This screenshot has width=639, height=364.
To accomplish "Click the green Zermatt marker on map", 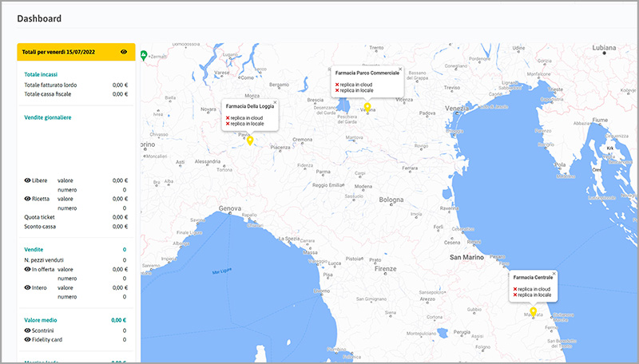I will (144, 55).
